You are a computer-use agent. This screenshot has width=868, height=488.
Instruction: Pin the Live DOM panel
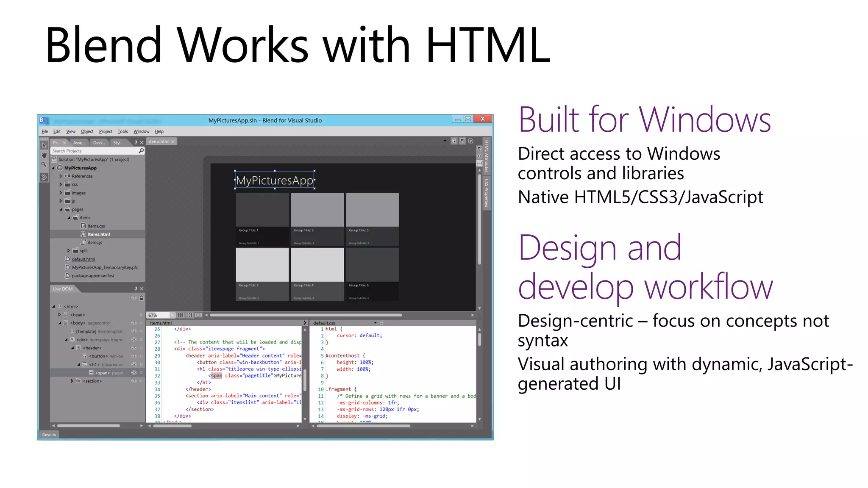[x=136, y=288]
